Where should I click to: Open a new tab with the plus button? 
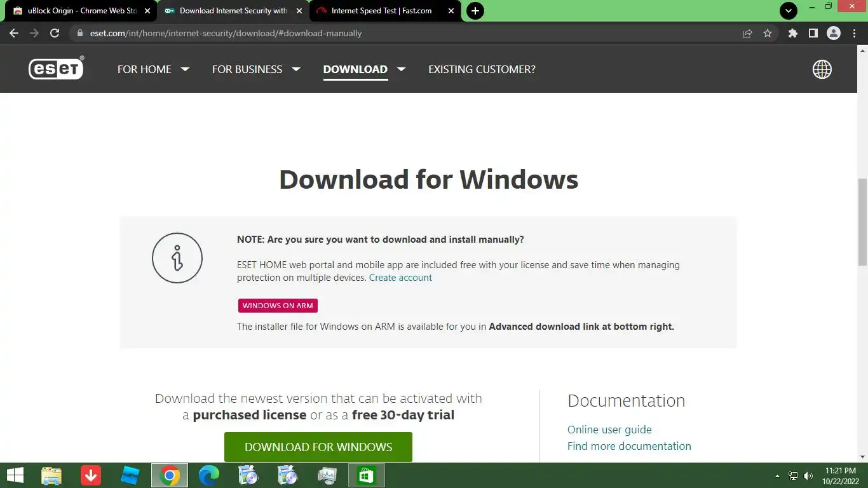tap(475, 11)
